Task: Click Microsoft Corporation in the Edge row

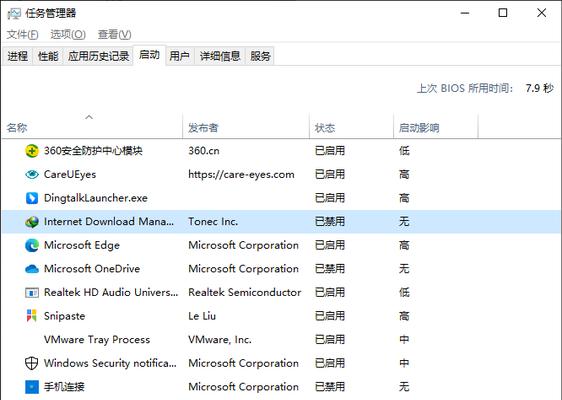Action: click(243, 245)
